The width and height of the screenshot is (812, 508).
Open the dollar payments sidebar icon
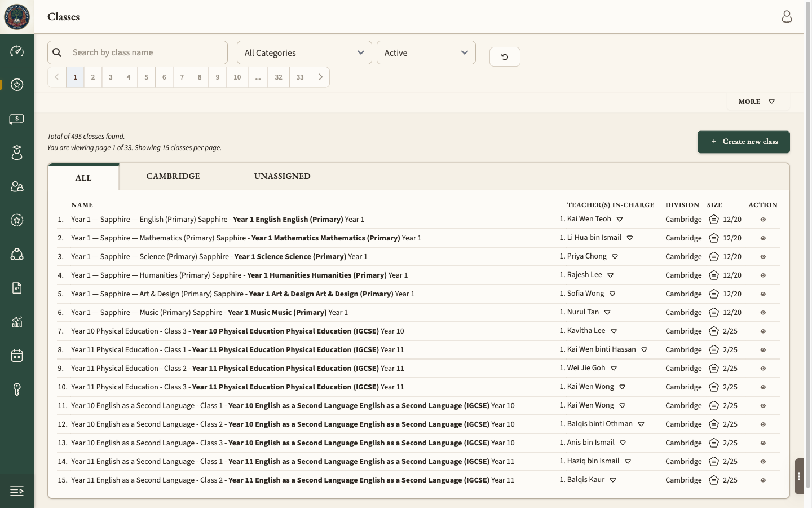pyautogui.click(x=17, y=119)
